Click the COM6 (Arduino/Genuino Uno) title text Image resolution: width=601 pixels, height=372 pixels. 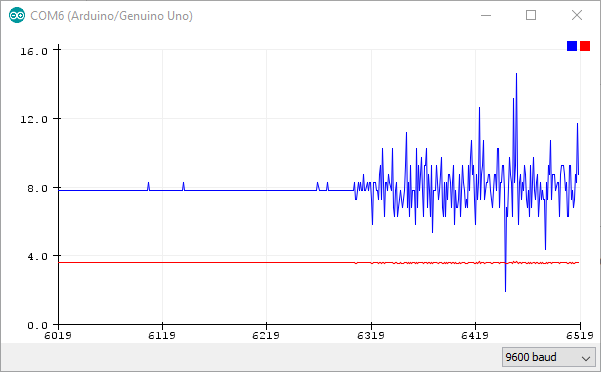tap(111, 16)
